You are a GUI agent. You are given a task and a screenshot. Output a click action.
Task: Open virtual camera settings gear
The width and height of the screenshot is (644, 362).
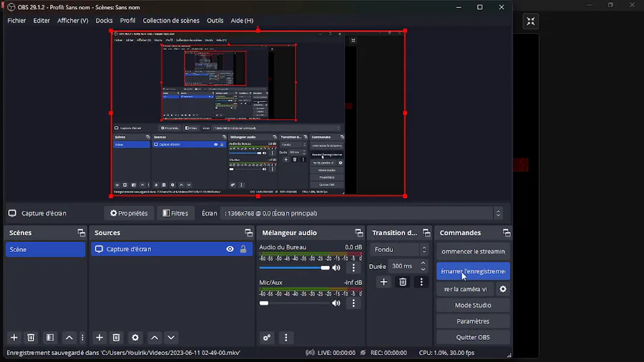tap(503, 289)
